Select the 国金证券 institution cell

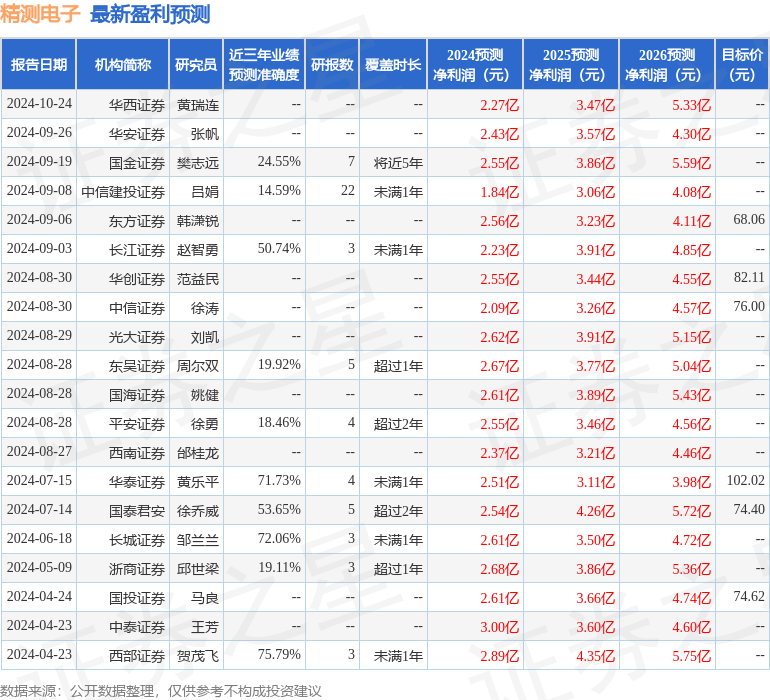pyautogui.click(x=123, y=163)
